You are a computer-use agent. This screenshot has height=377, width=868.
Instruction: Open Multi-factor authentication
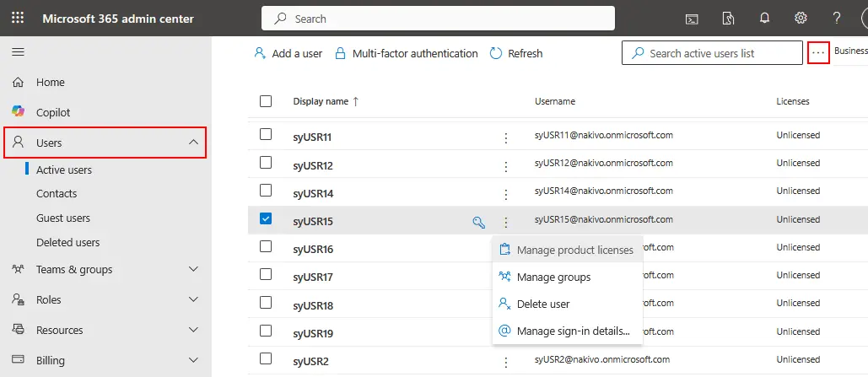point(407,54)
